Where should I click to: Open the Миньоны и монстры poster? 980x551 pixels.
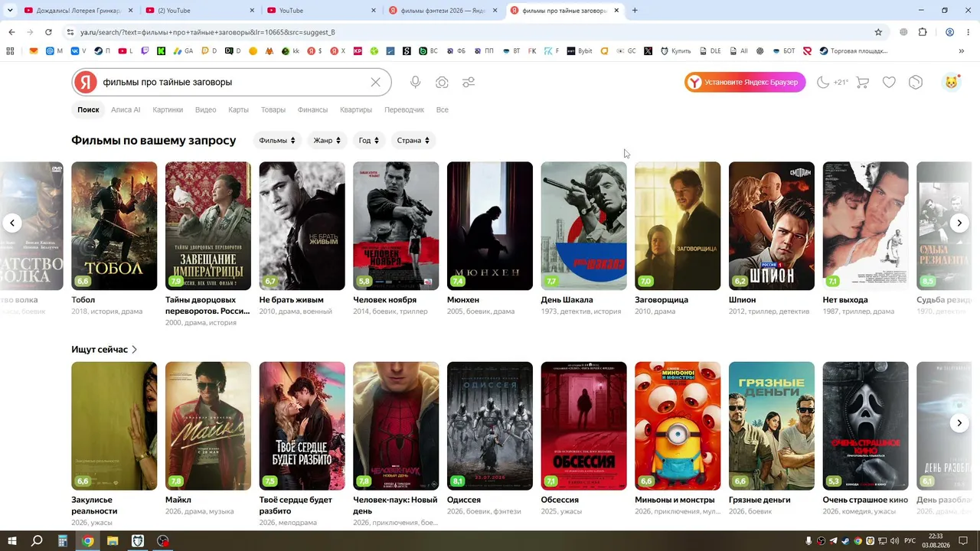678,425
